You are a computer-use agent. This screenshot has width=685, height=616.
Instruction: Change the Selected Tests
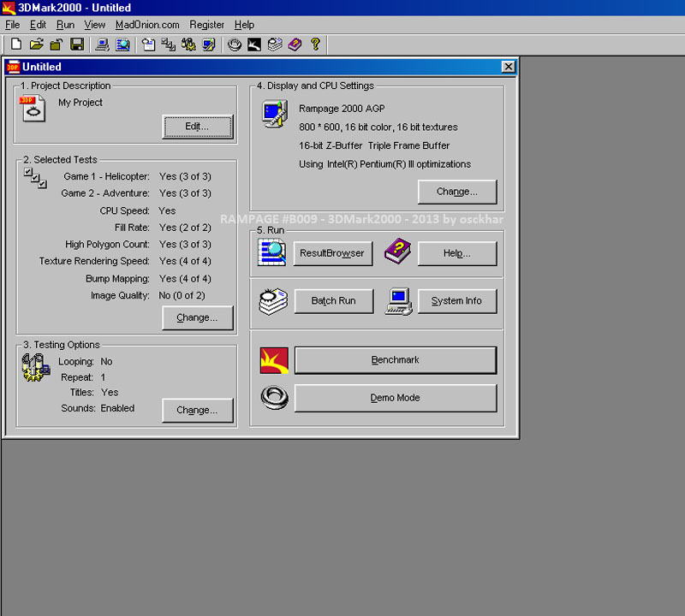pos(198,317)
